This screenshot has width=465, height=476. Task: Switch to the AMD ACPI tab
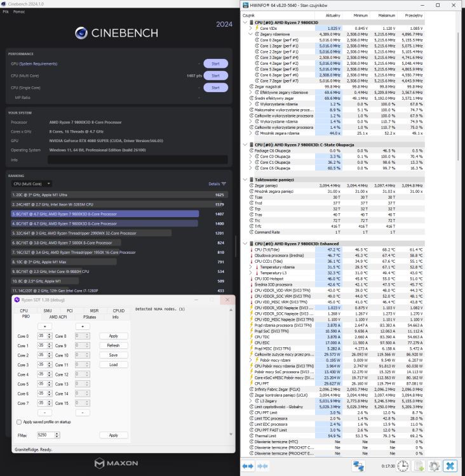[x=58, y=316]
